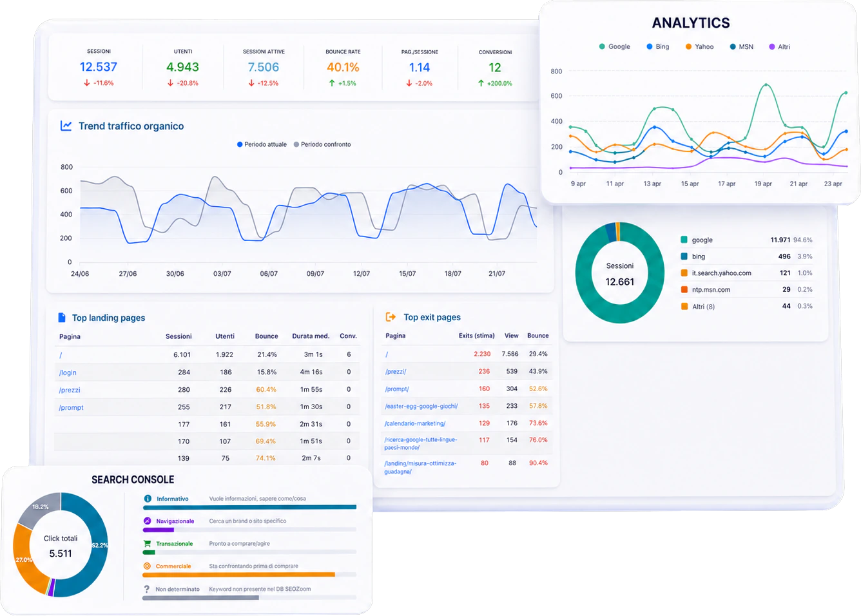Click the Informativo info circle icon
This screenshot has height=616, width=861.
148,499
